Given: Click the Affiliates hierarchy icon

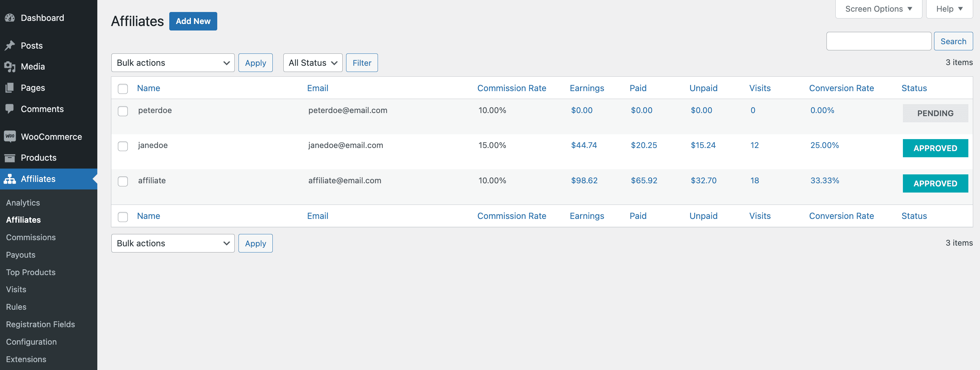Looking at the screenshot, I should click(10, 179).
